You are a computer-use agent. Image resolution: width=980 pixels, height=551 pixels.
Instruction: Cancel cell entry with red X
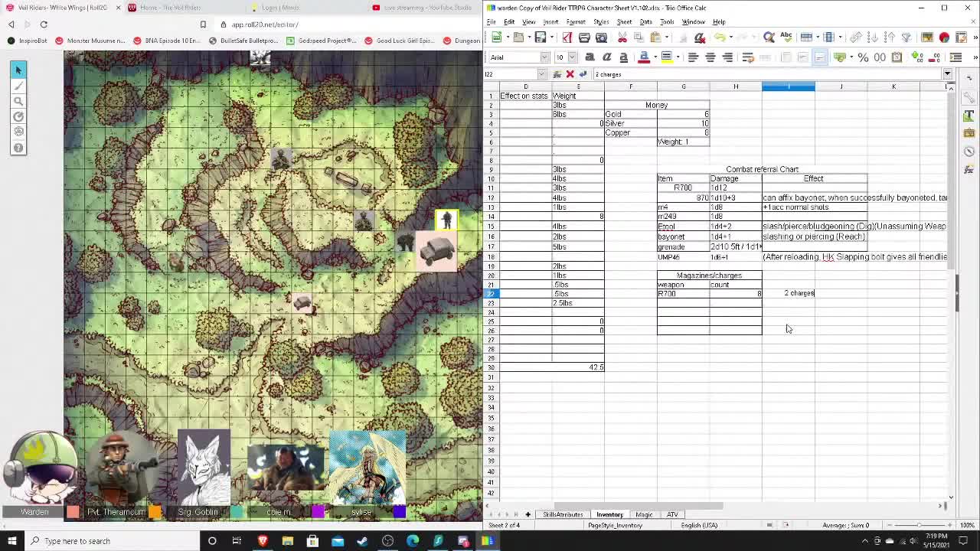click(x=570, y=74)
